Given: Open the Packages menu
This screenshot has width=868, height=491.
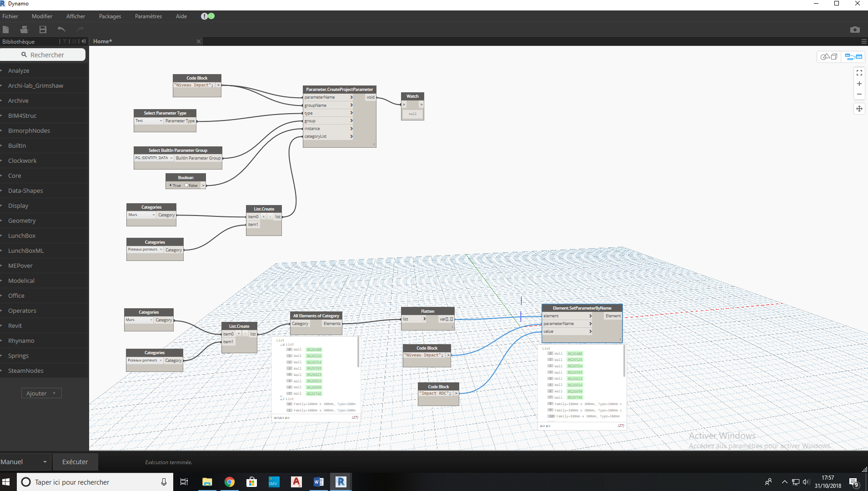Looking at the screenshot, I should (x=110, y=16).
